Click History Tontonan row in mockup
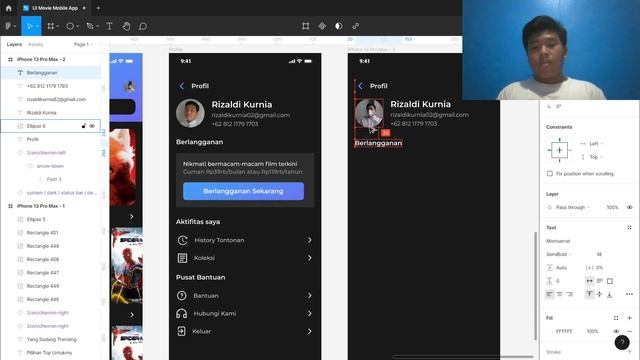The image size is (640, 360). point(245,240)
